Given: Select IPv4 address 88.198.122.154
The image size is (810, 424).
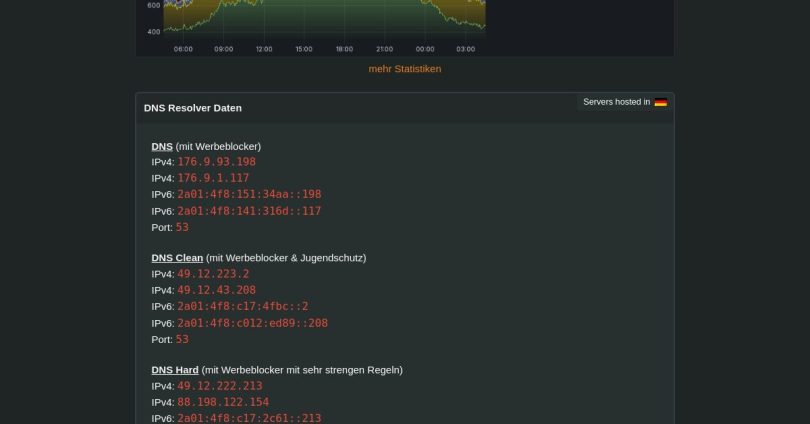Looking at the screenshot, I should pos(223,402).
